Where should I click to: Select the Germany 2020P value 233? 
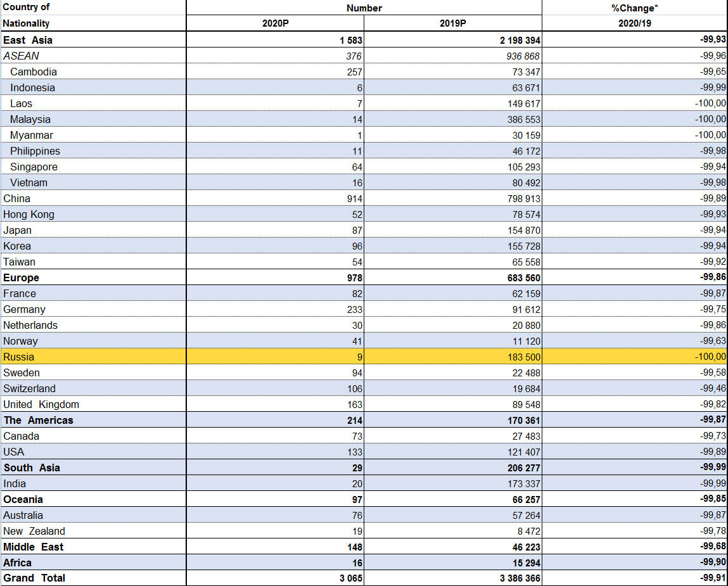[354, 309]
